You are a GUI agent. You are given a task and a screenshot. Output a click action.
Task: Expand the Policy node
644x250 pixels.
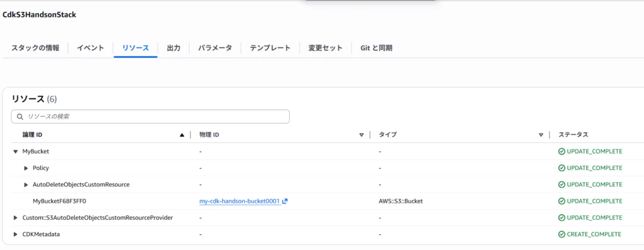pyautogui.click(x=26, y=168)
